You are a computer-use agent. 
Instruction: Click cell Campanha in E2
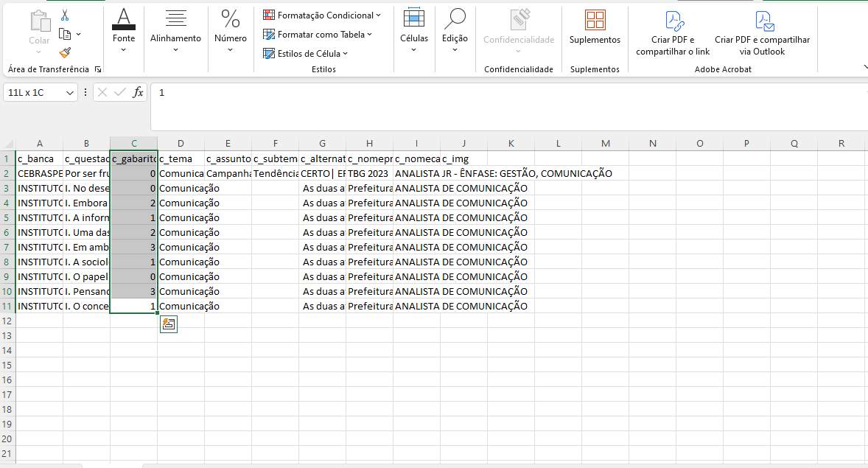[228, 173]
